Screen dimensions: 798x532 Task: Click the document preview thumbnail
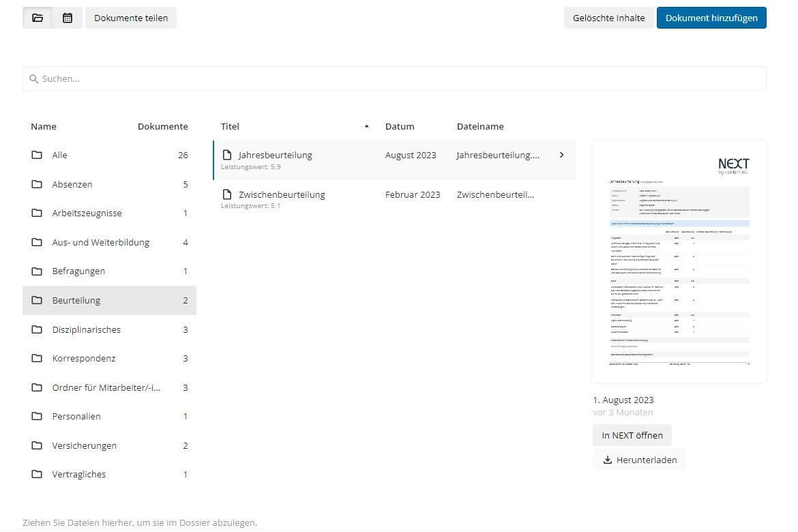(x=679, y=261)
